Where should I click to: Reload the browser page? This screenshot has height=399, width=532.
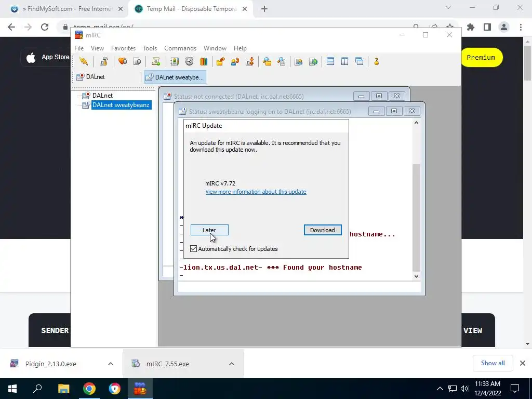[x=45, y=27]
